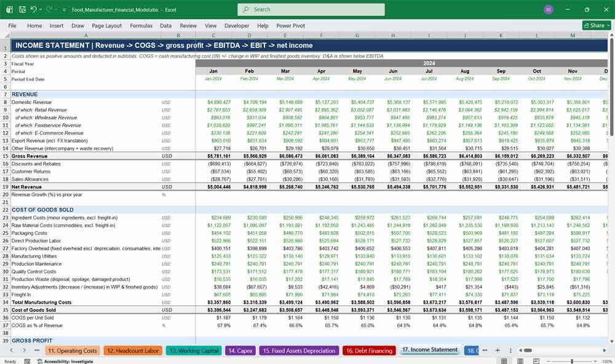Select column C header
This screenshot has height=364, width=615.
pos(213,35)
